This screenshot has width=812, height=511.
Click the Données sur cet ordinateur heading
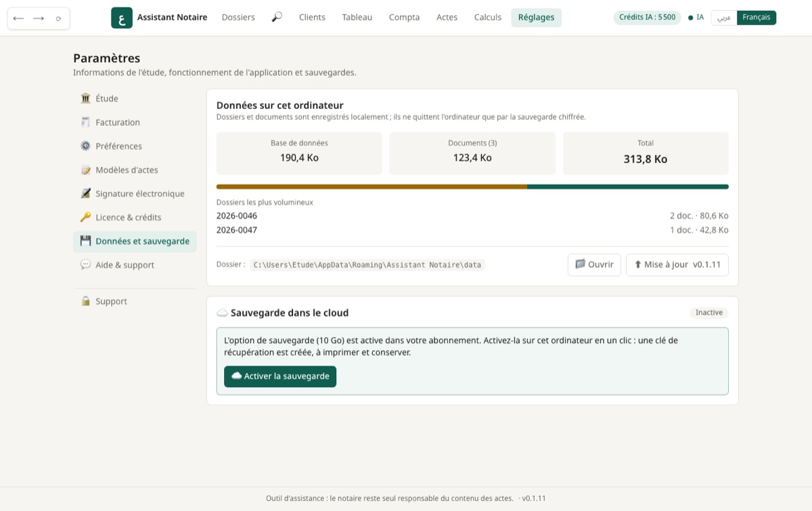pos(280,106)
